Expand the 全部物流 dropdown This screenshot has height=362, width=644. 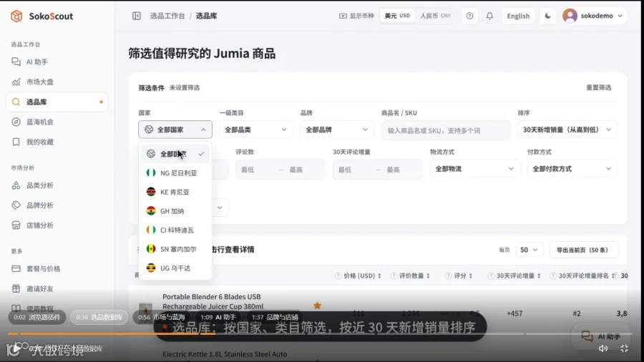[x=474, y=169]
